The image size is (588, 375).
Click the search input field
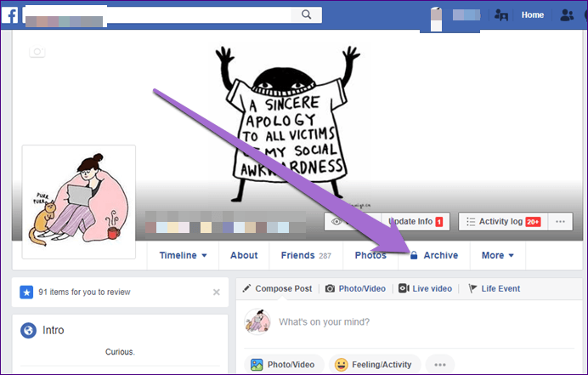(157, 14)
